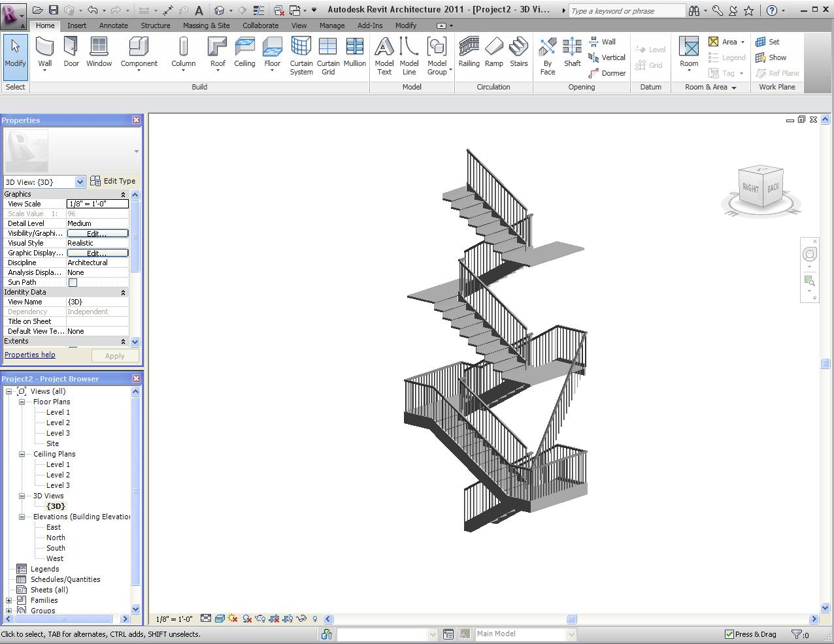This screenshot has height=644, width=834.
Task: Activate the Roof tool
Action: coord(218,54)
